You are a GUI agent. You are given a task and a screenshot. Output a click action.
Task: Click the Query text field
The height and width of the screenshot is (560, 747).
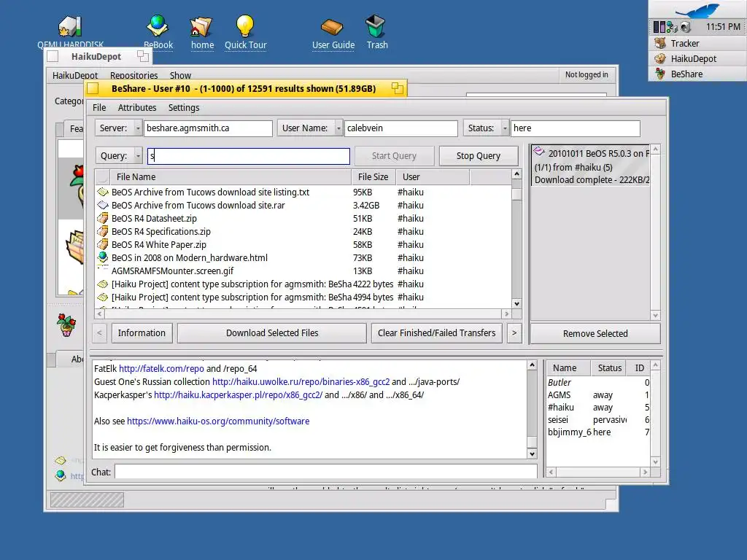(x=249, y=156)
